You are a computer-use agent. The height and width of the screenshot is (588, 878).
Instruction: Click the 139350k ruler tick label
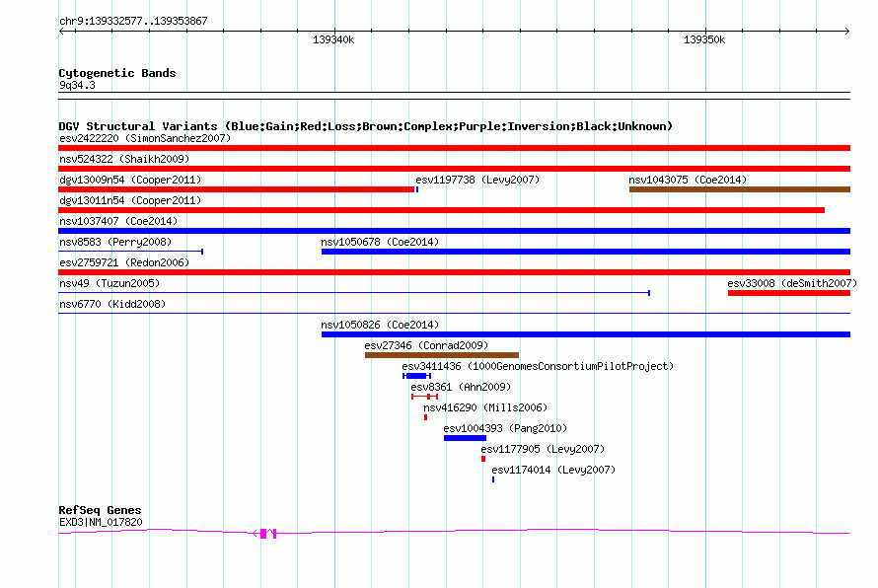[x=703, y=39]
